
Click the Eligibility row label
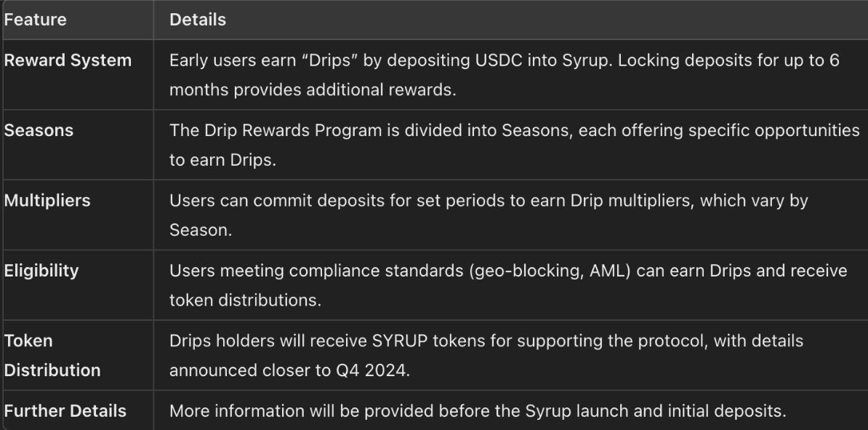tap(41, 271)
